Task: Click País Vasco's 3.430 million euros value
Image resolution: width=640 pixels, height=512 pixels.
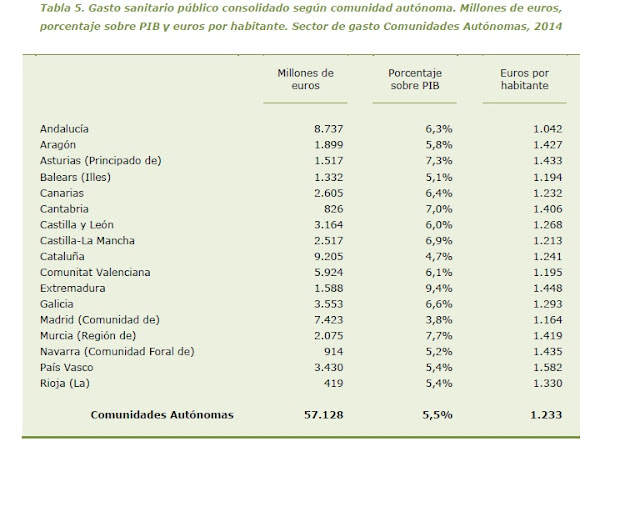Action: pyautogui.click(x=329, y=368)
